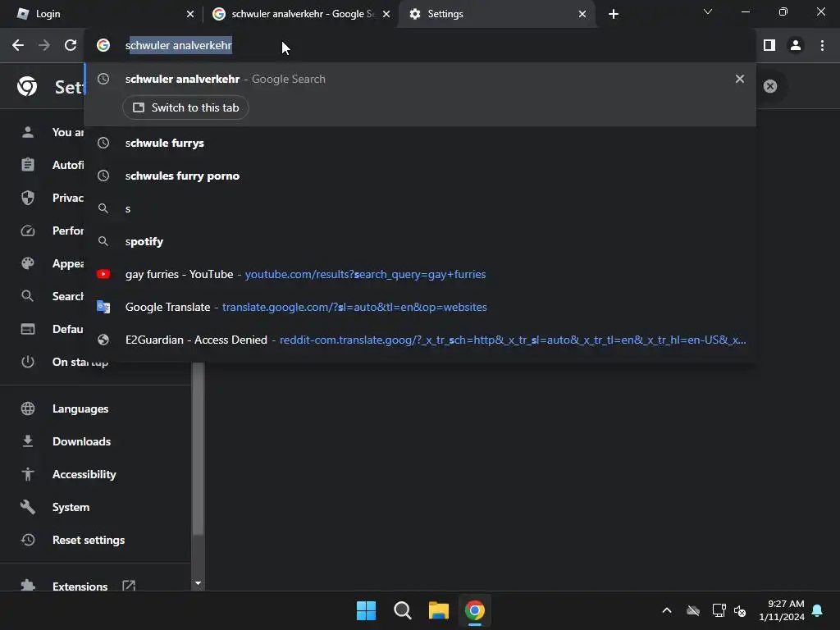This screenshot has height=630, width=840.
Task: Reload the page with the refresh icon
Action: click(x=71, y=46)
